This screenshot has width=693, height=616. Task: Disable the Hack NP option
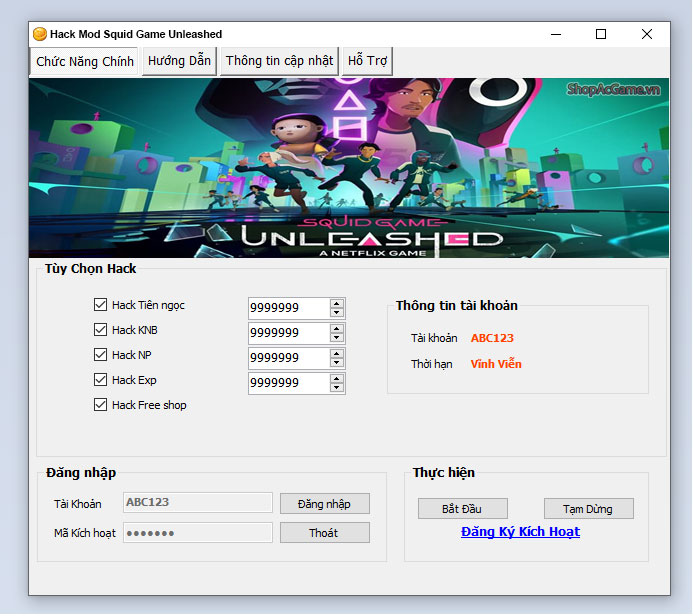point(100,355)
